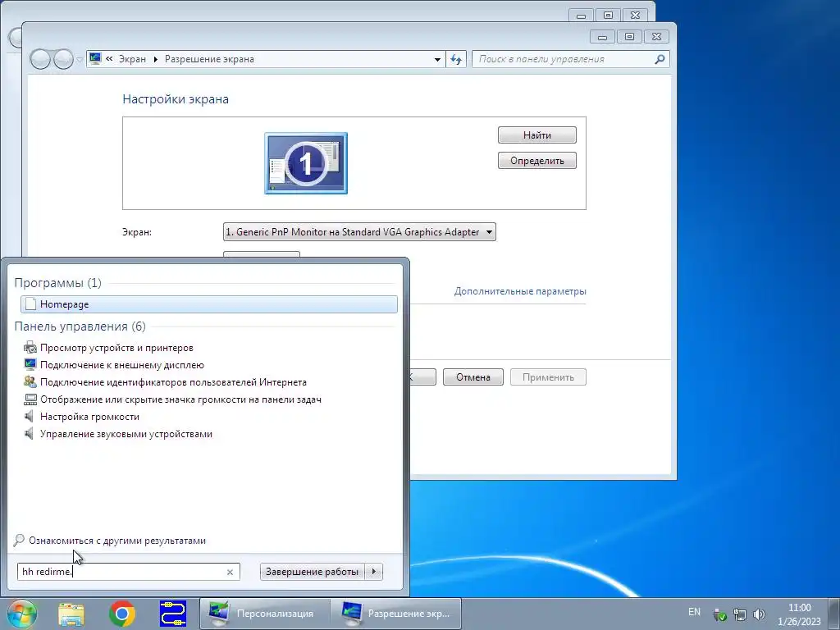The image size is (840, 630).
Task: Open Подключение к внешнему дисплею
Action: pyautogui.click(x=122, y=365)
